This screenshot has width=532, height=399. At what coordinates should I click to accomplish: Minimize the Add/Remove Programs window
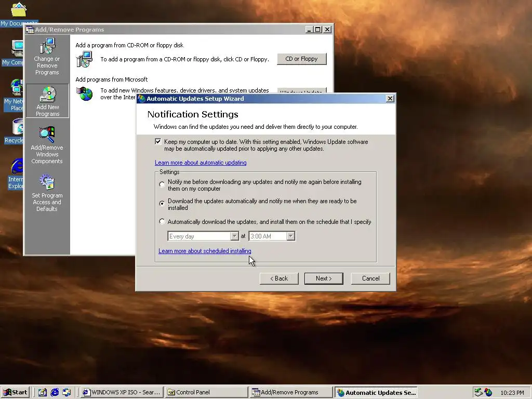[x=309, y=30]
